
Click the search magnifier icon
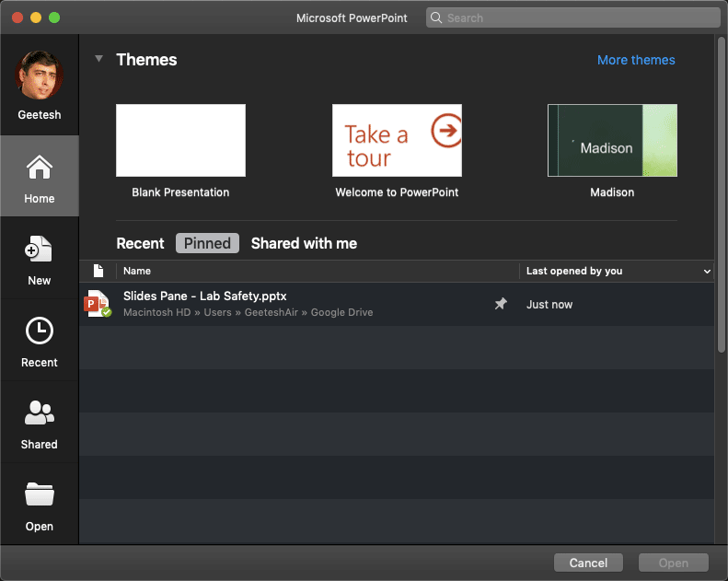[x=436, y=17]
